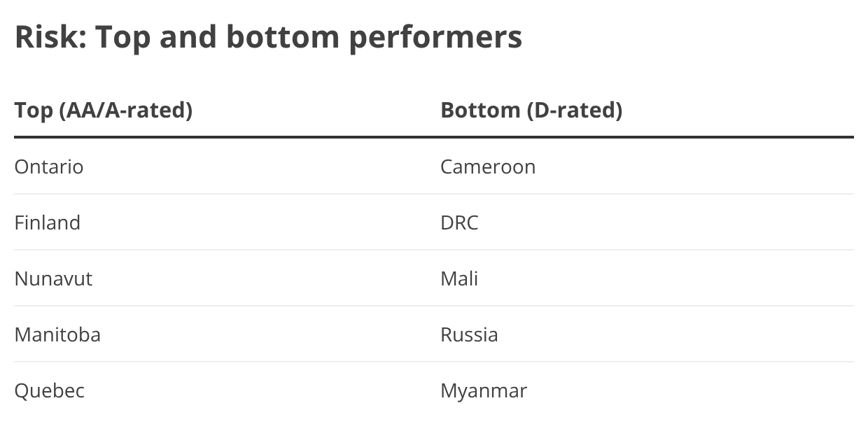868x431 pixels.
Task: Click the word "Top" in the main heading
Action: click(122, 37)
